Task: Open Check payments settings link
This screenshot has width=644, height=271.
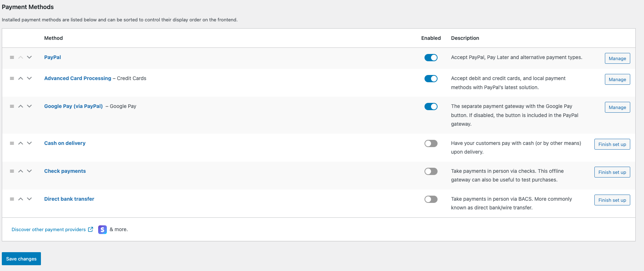Action: 65,171
